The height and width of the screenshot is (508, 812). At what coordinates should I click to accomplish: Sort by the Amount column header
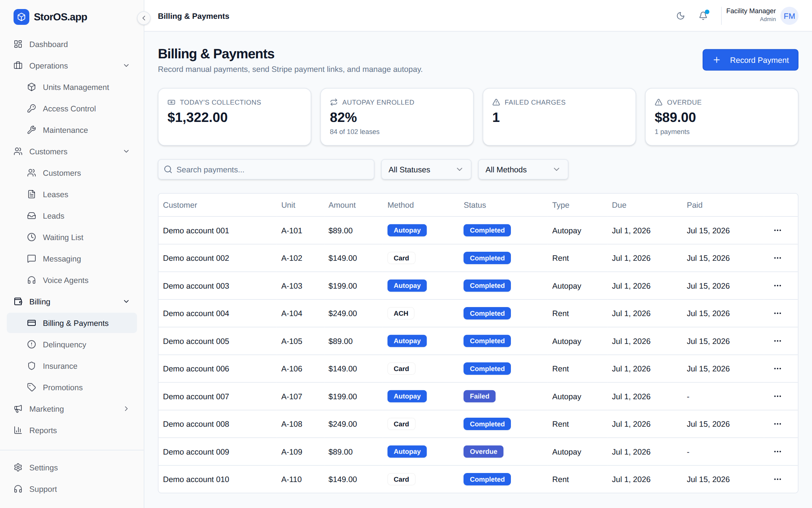pos(342,205)
